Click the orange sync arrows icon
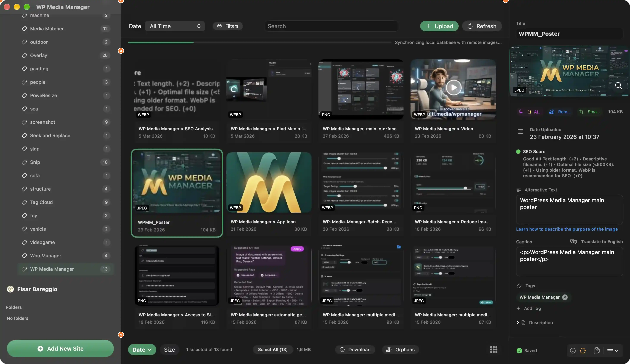Image resolution: width=630 pixels, height=364 pixels. click(x=583, y=351)
